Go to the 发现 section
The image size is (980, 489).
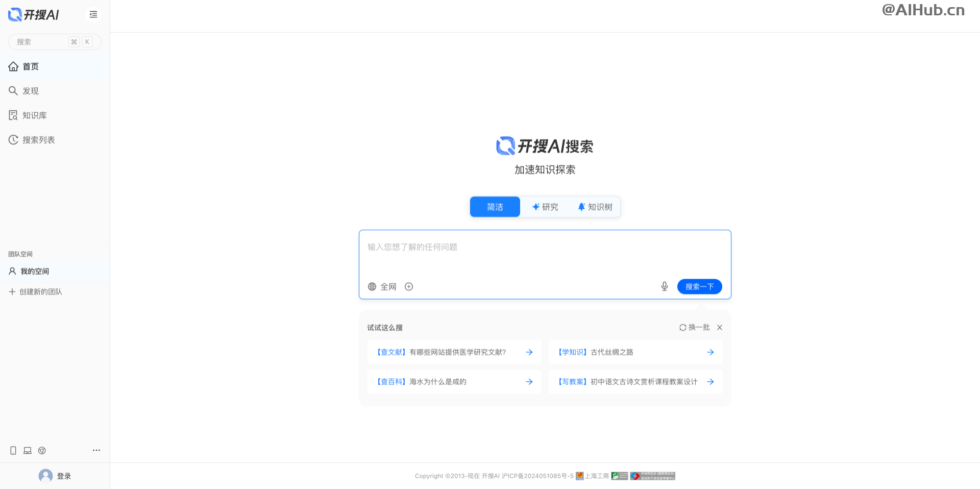pos(55,91)
